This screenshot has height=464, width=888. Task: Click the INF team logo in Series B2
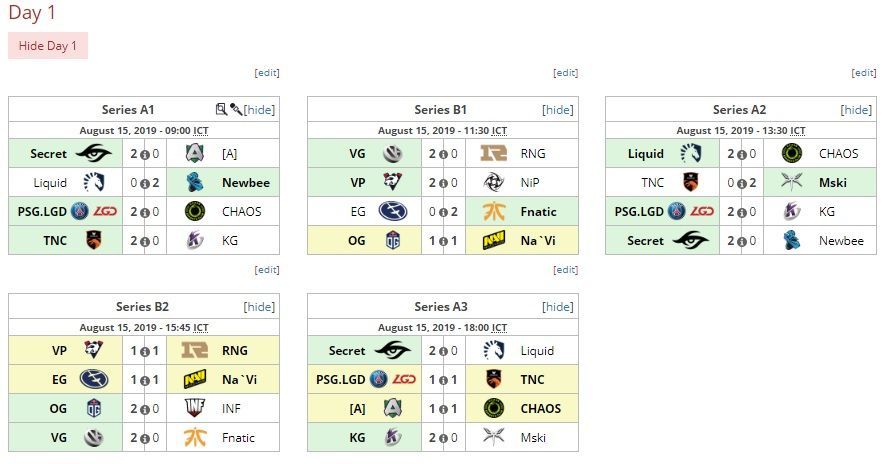coord(195,408)
